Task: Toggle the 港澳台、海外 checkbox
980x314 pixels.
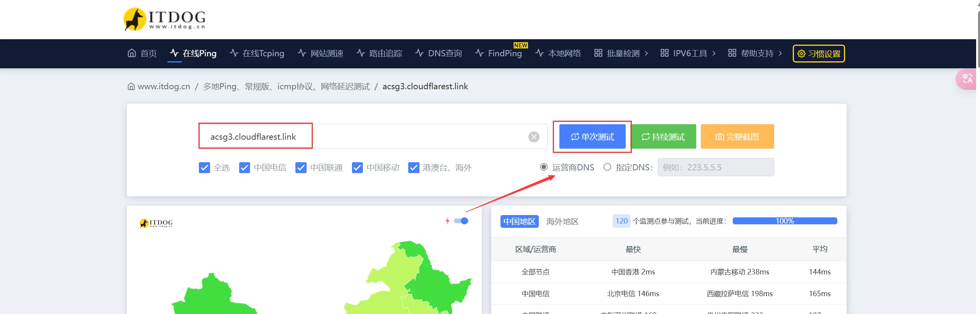Action: 414,168
